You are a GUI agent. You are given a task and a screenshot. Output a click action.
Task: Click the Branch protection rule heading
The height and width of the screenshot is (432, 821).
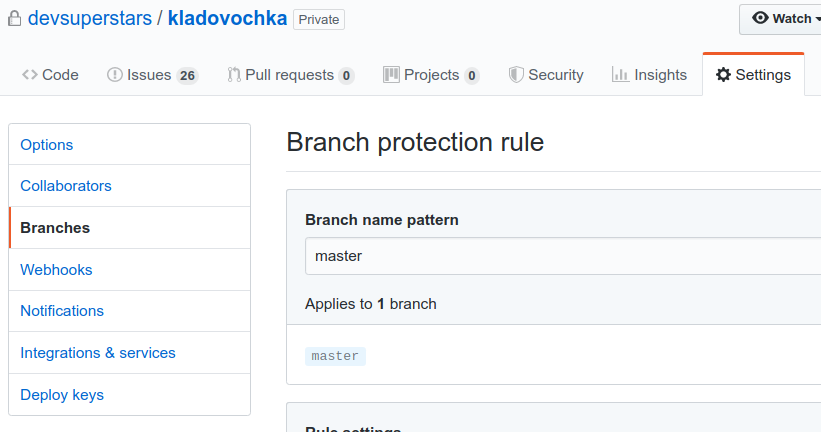tap(415, 142)
